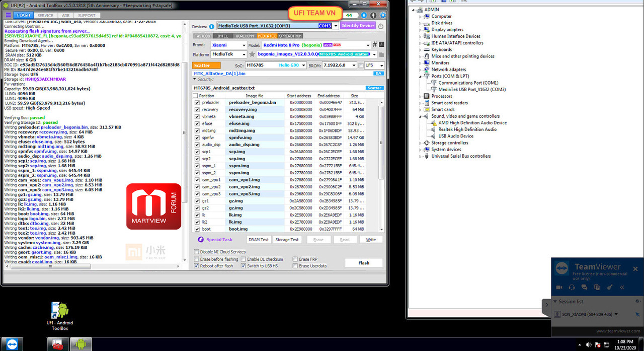
Task: Switch to the ADB tab
Action: (65, 16)
